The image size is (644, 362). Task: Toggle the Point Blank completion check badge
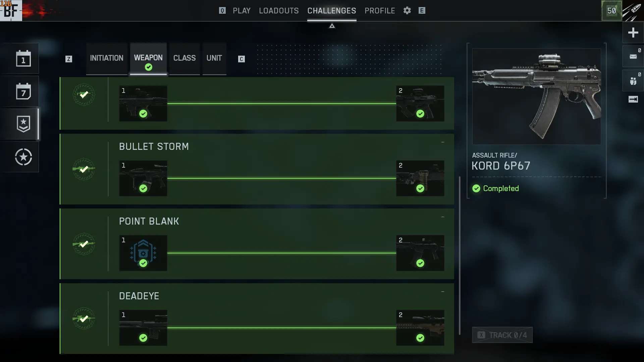click(84, 244)
